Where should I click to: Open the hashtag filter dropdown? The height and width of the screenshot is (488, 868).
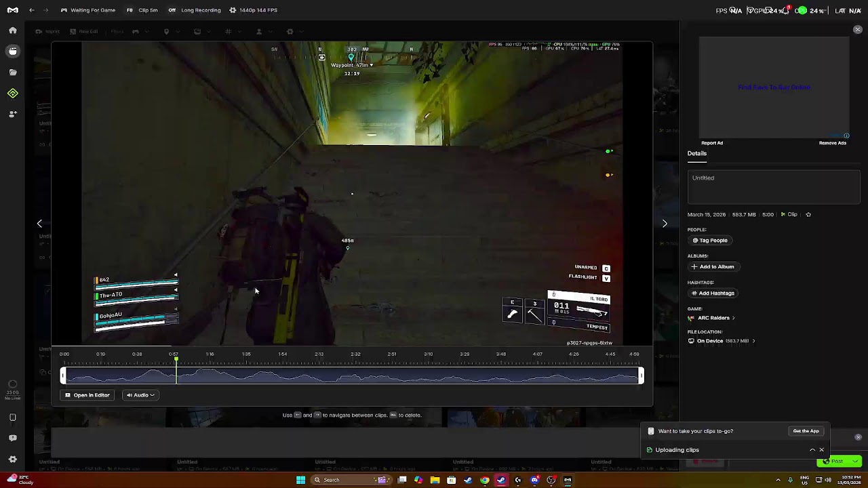click(232, 31)
